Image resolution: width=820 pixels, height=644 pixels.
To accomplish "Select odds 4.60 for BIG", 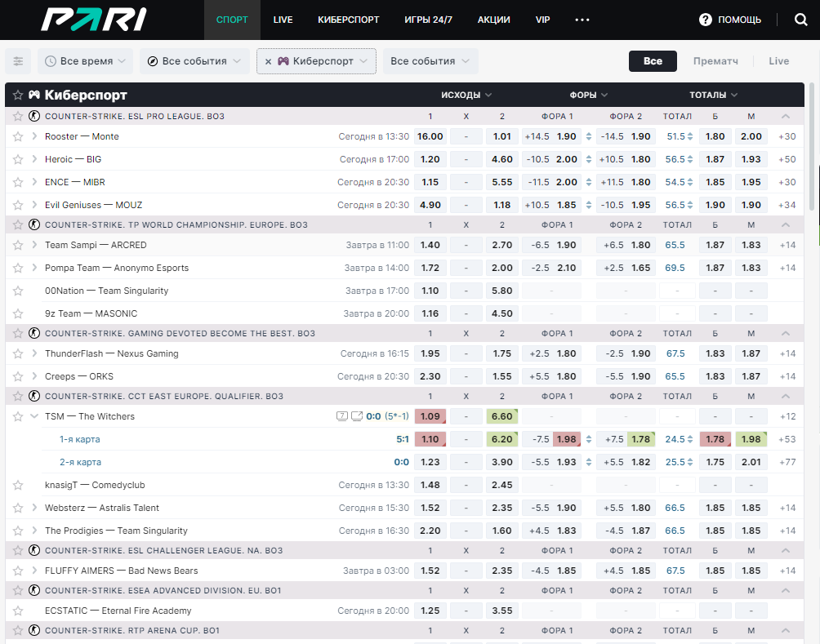I will coord(502,159).
